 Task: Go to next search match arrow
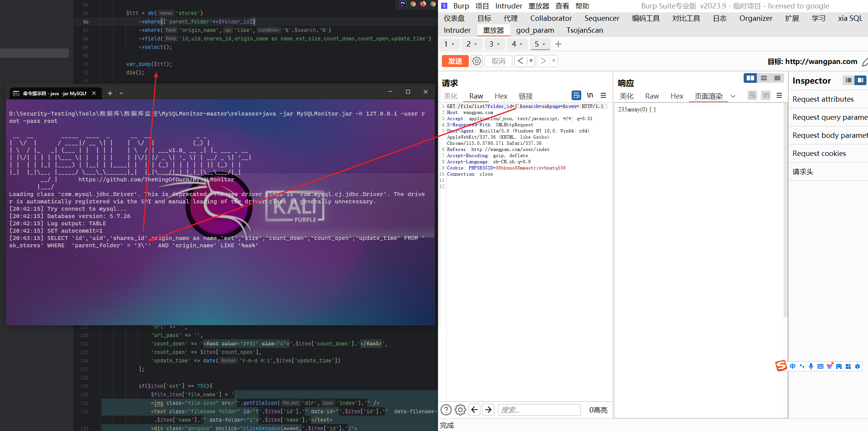tap(488, 410)
